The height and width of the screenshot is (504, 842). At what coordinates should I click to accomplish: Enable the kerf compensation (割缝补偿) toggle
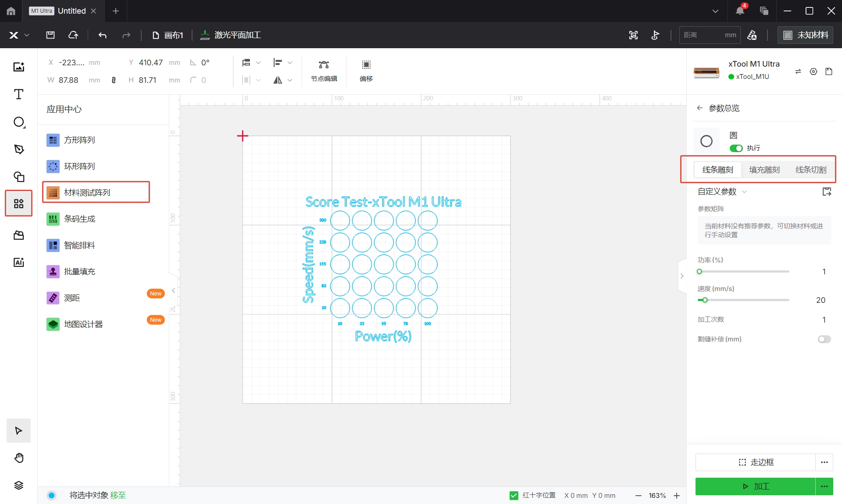824,339
